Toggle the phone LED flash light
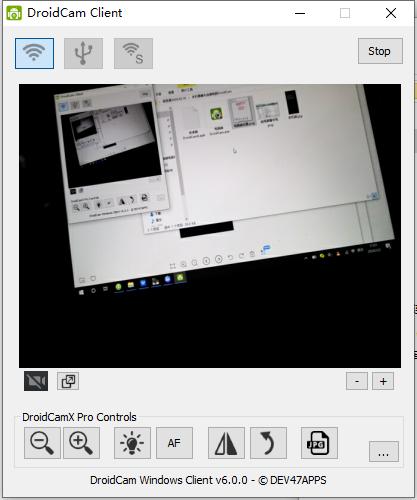Image resolution: width=417 pixels, height=500 pixels. (x=132, y=443)
